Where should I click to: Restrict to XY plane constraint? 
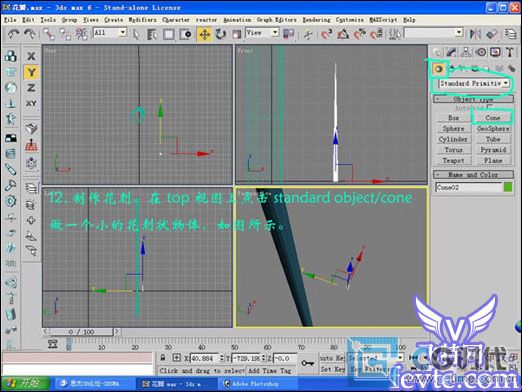31,104
